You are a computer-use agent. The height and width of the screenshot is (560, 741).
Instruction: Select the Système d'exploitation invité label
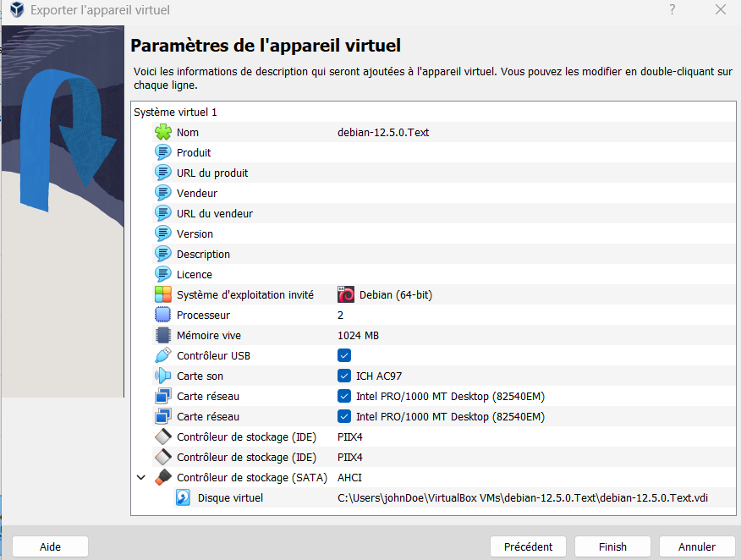245,295
